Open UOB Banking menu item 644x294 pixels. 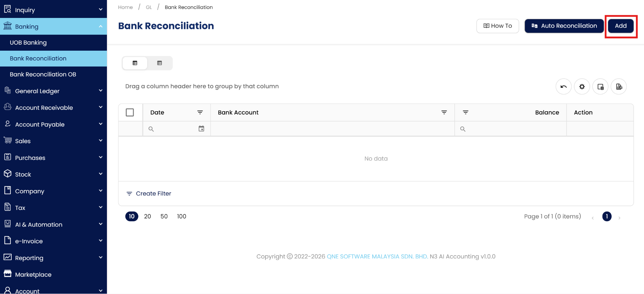(28, 42)
